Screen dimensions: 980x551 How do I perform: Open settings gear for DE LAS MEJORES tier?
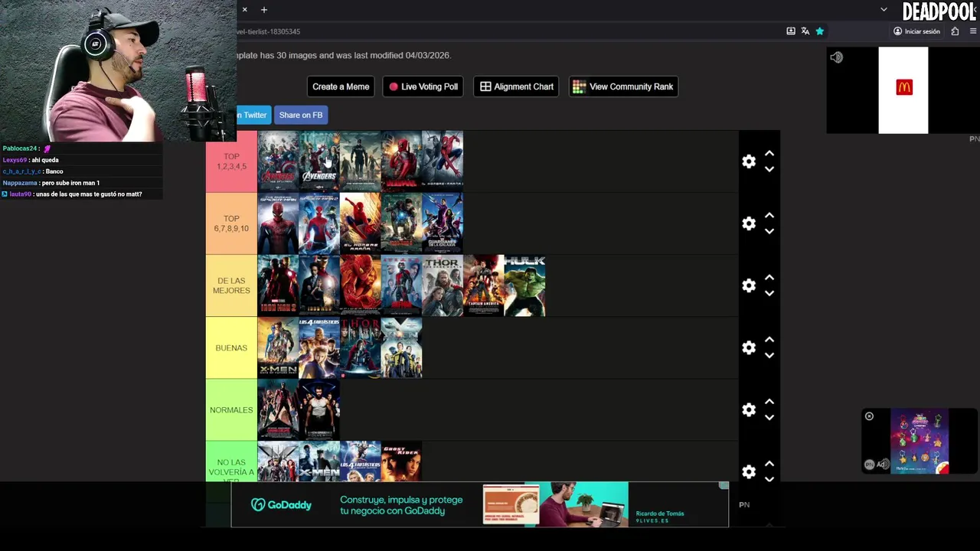749,285
